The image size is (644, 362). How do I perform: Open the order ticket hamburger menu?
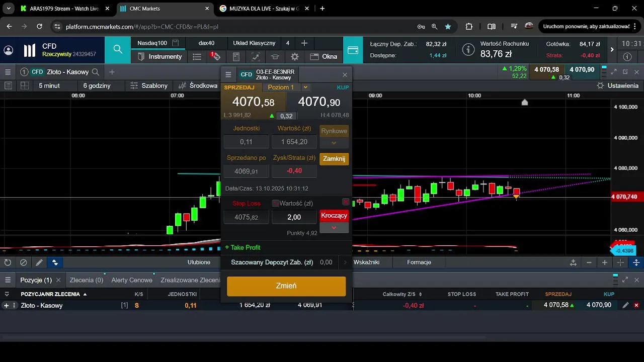point(228,74)
